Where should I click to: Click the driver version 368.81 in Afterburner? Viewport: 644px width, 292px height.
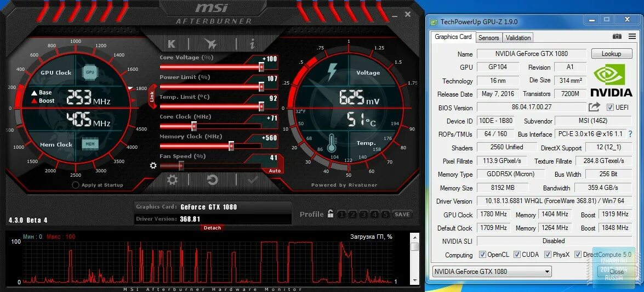tap(190, 219)
